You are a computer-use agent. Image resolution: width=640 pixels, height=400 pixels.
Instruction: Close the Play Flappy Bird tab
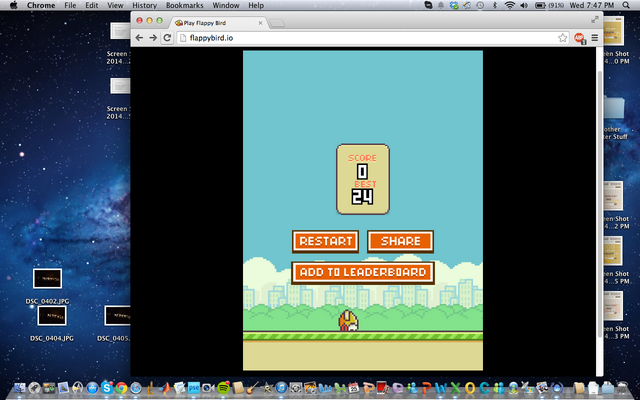(x=260, y=23)
